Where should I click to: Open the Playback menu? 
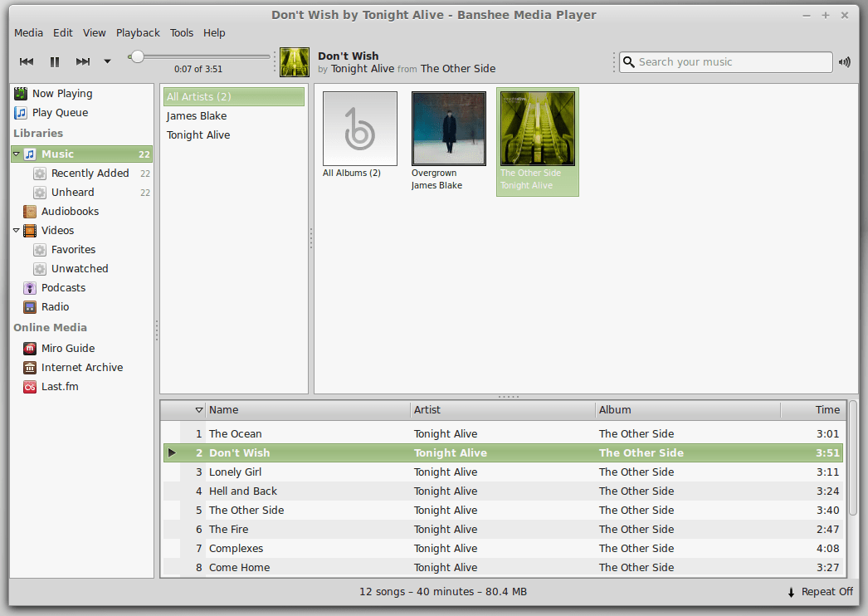point(138,32)
